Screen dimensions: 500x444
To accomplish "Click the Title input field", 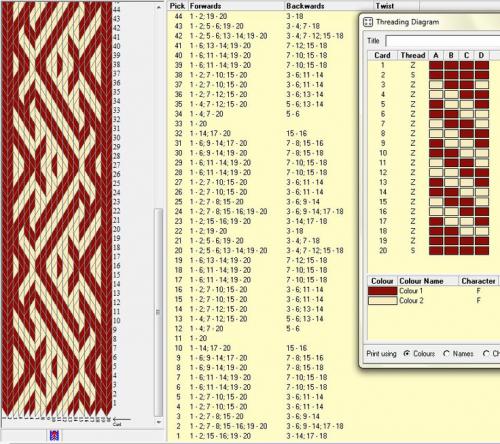I will tap(443, 41).
